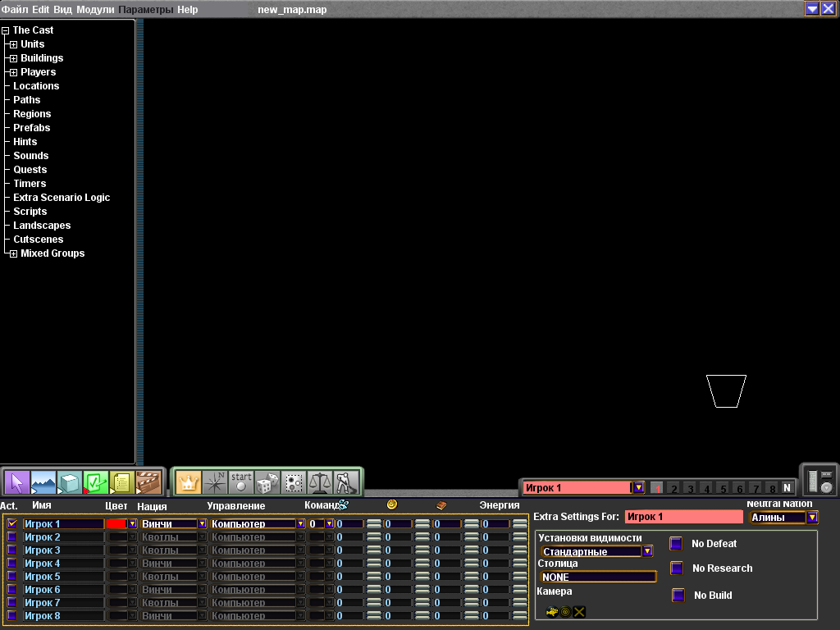Viewport: 840px width, 630px height.
Task: Select Extra Scenario Logic in the tree
Action: [x=62, y=198]
